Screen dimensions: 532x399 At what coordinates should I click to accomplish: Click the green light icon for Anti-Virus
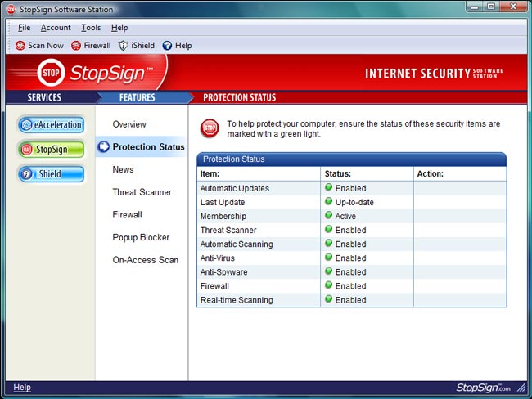coord(328,257)
